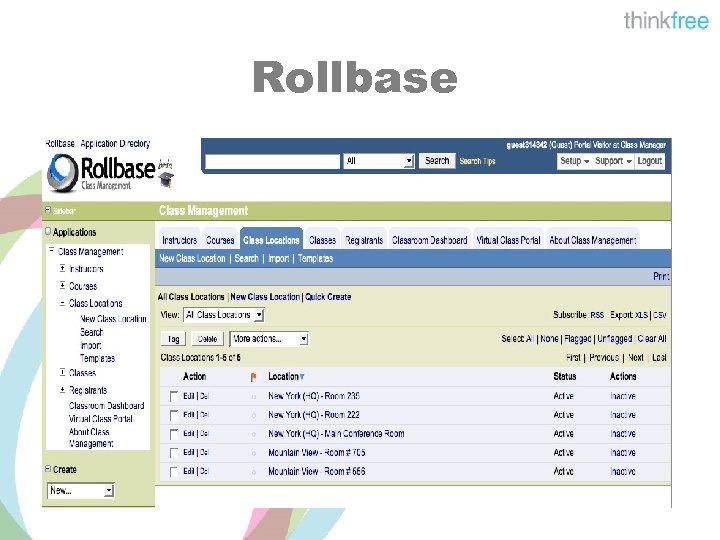This screenshot has width=720, height=540.
Task: Collapse the Class Locations tree node
Action: click(62, 303)
